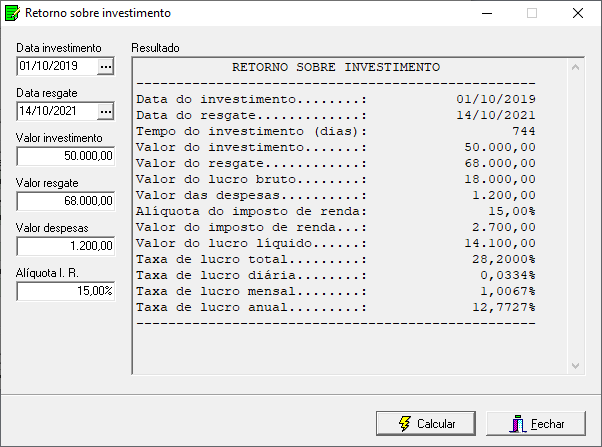
Task: Click the 'Taxa de lucro diária' line
Action: click(x=336, y=275)
